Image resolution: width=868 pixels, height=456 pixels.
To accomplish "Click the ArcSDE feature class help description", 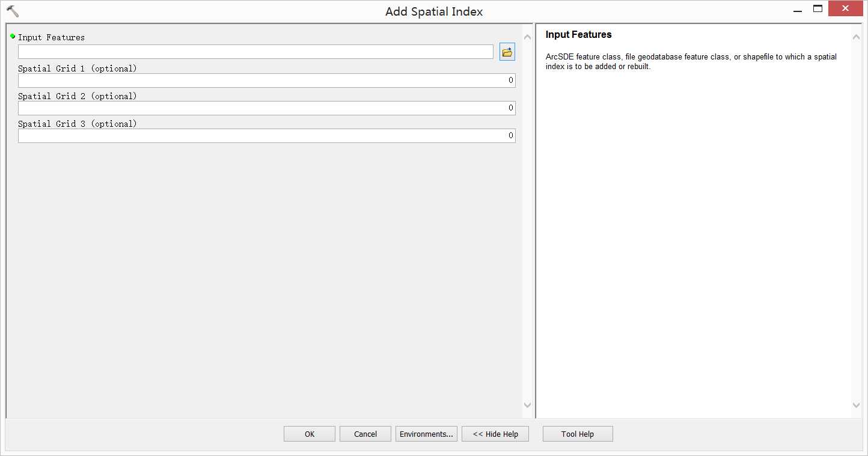I will pyautogui.click(x=691, y=62).
